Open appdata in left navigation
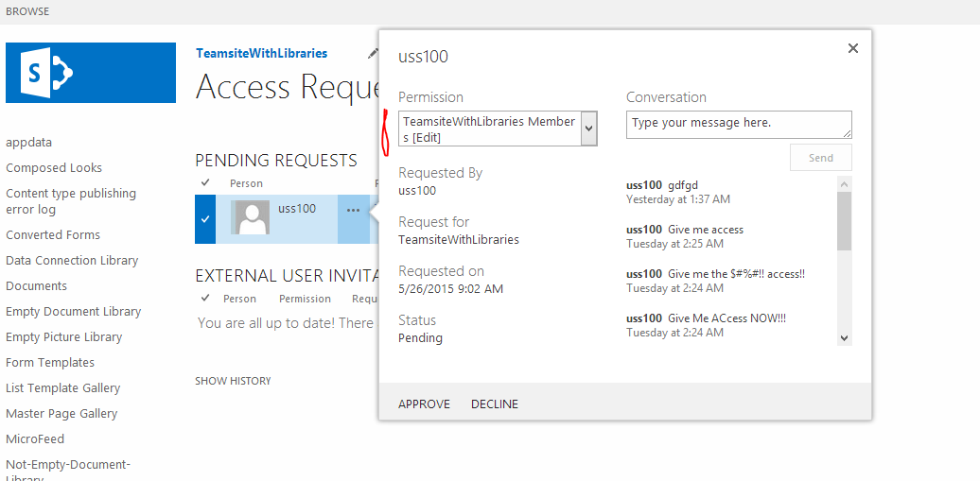The image size is (980, 481). pyautogui.click(x=28, y=143)
